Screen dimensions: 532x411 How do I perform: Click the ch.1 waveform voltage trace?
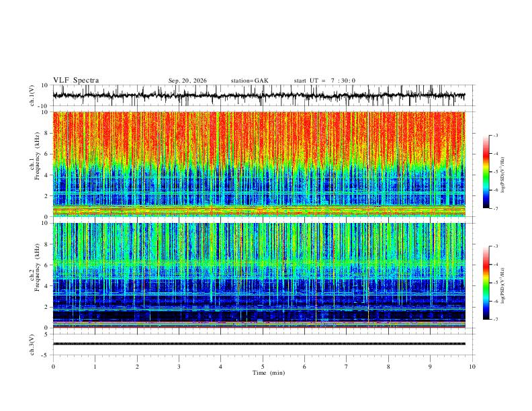pos(259,95)
